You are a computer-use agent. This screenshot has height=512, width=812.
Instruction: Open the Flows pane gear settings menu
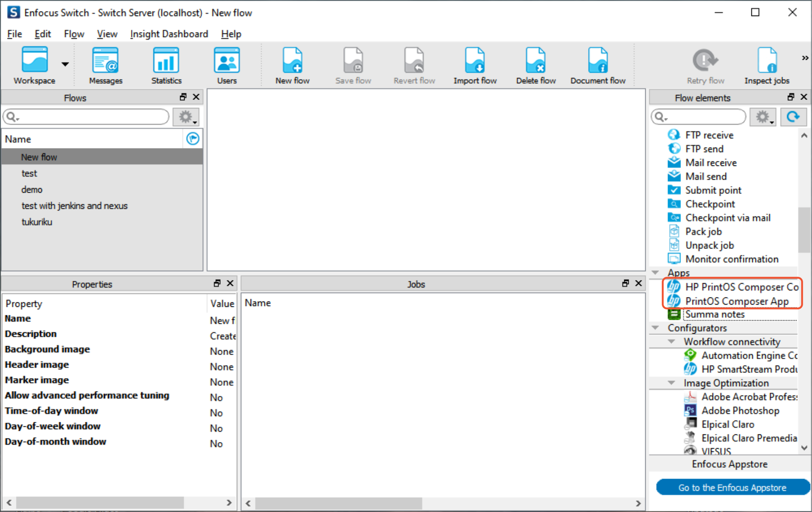coord(186,117)
